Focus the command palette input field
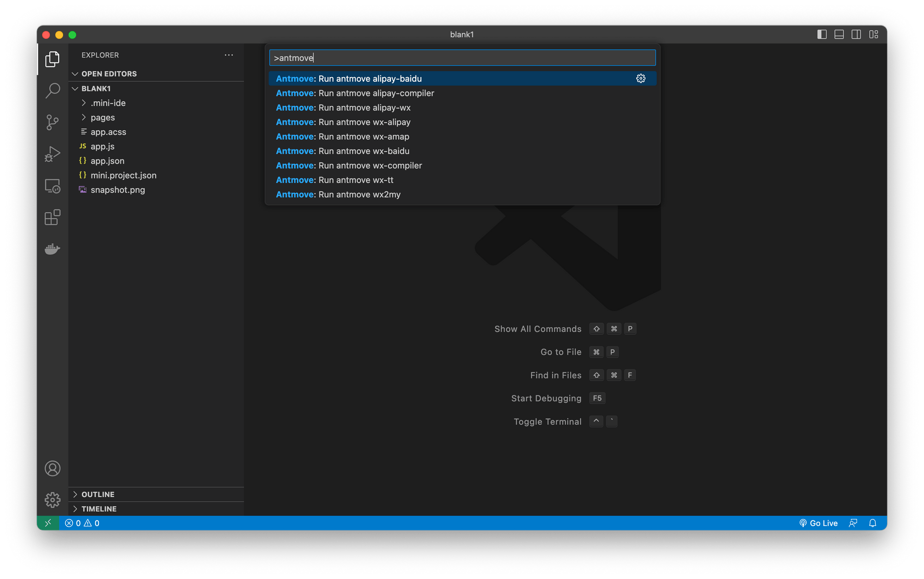The image size is (924, 579). click(462, 58)
